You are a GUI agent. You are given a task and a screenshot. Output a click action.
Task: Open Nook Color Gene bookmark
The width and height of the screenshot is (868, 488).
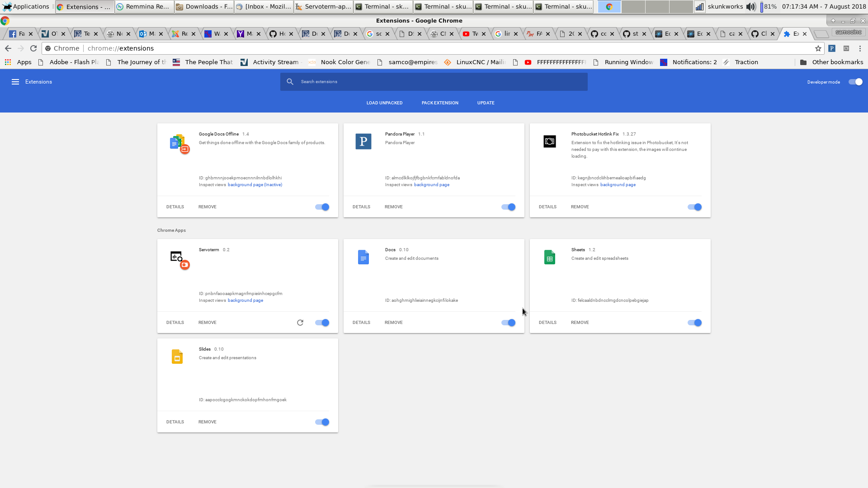(x=340, y=62)
